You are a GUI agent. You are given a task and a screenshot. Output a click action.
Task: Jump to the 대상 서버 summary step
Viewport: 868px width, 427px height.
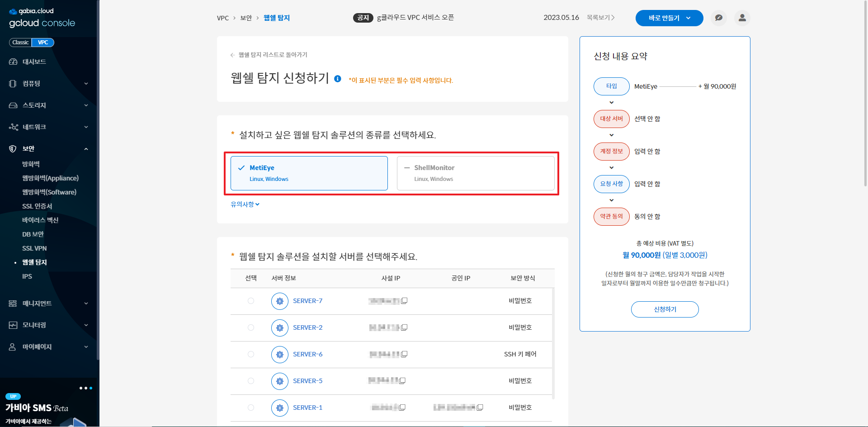[612, 119]
